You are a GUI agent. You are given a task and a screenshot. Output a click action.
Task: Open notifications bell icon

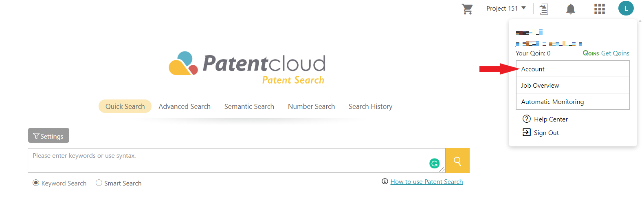coord(571,9)
